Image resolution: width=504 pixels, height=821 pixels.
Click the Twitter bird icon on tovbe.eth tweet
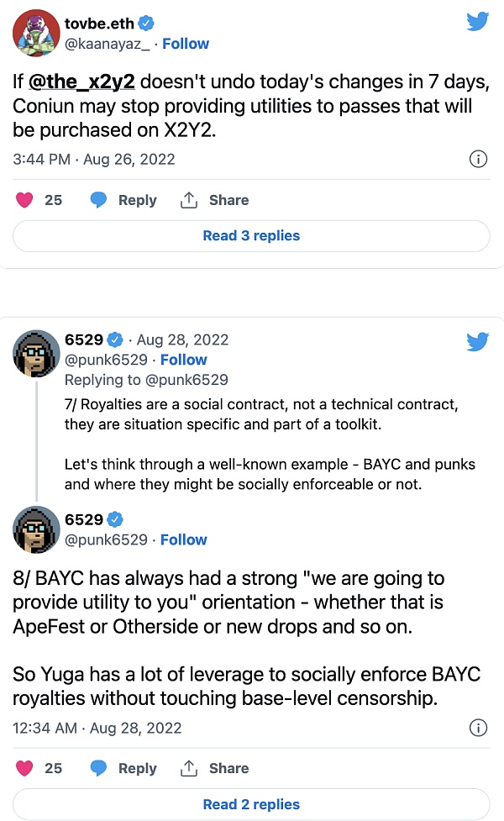coord(477,20)
